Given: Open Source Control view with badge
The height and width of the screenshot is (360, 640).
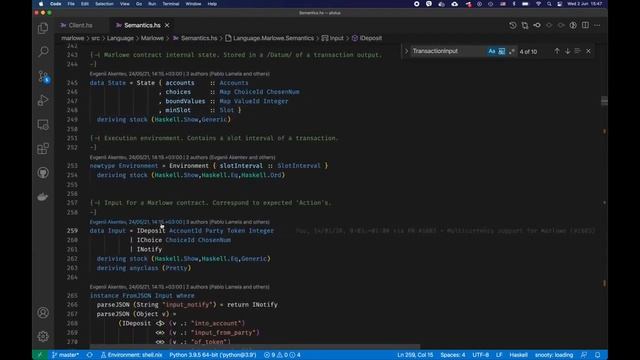Looking at the screenshot, I should click(43, 76).
